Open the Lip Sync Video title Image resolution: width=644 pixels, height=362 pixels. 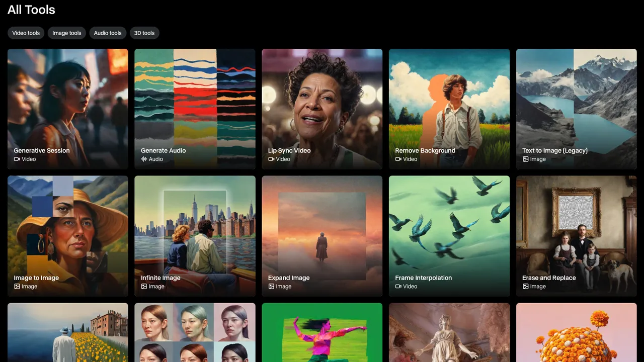(289, 150)
